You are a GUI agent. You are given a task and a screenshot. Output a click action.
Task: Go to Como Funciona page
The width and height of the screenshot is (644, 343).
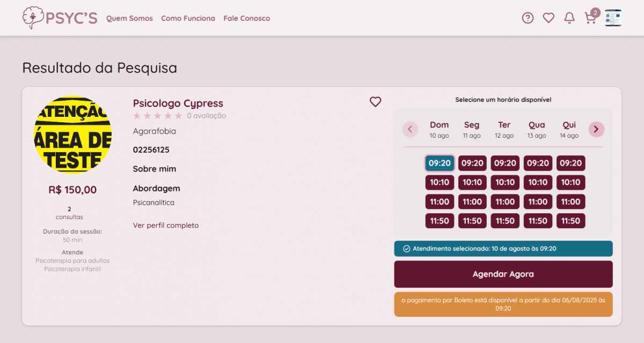pos(188,18)
